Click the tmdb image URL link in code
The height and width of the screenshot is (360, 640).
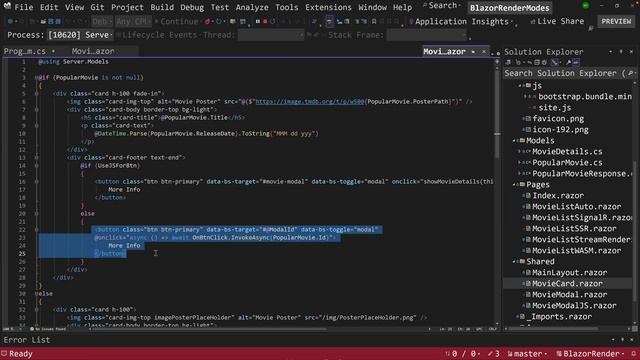click(309, 102)
